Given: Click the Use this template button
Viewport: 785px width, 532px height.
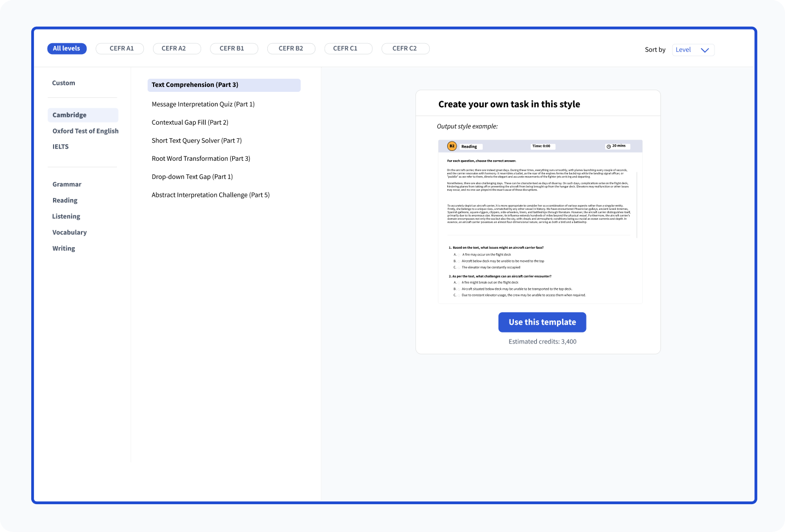Looking at the screenshot, I should point(542,323).
